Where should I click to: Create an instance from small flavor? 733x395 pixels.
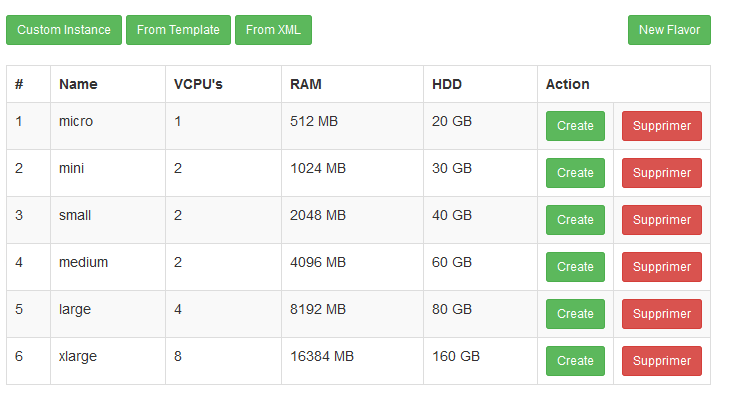pos(575,220)
